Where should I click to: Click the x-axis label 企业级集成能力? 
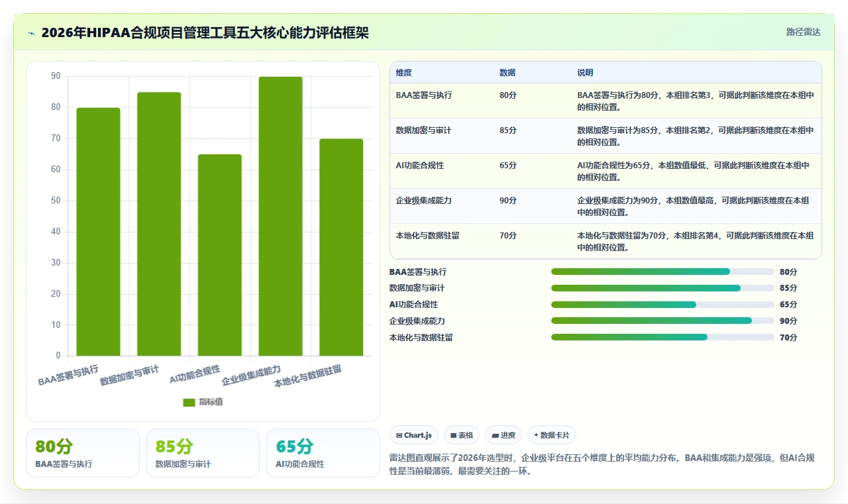(x=251, y=376)
